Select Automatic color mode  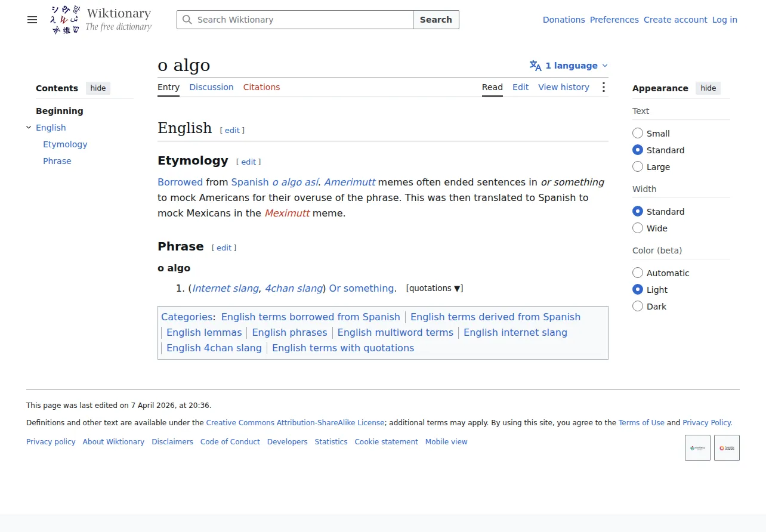coord(638,273)
